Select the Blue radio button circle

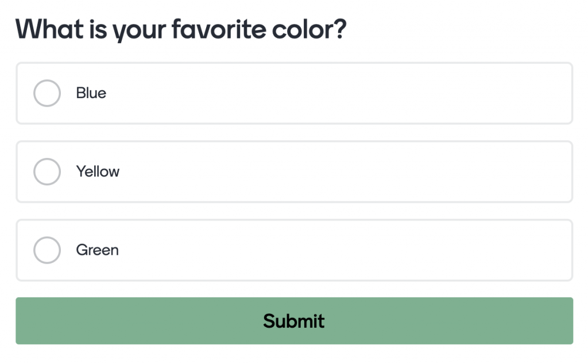click(x=47, y=93)
